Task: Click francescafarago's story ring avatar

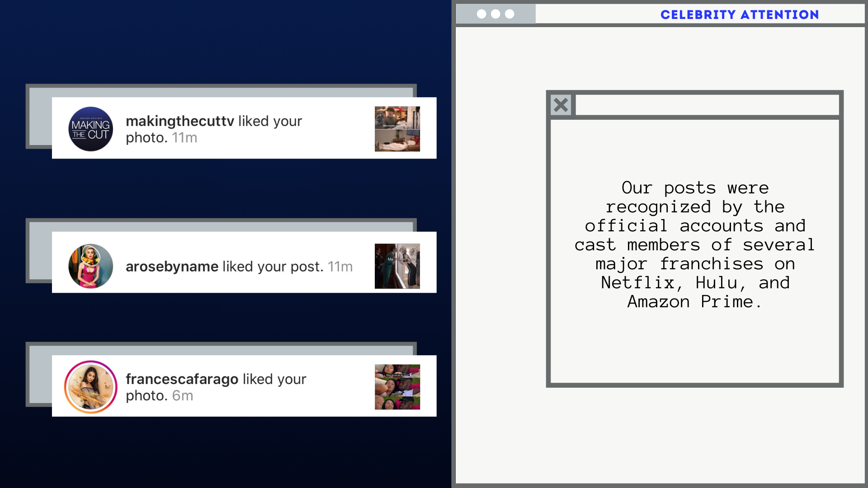Action: click(x=90, y=387)
